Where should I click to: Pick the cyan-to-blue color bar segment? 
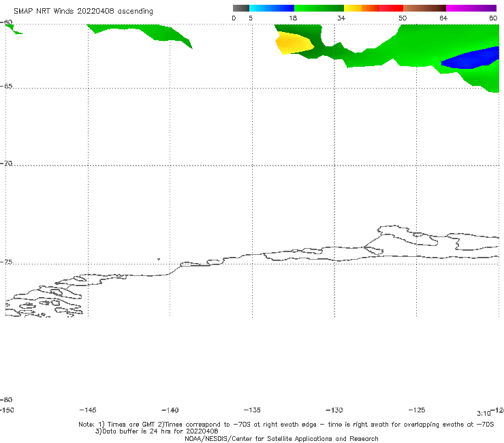[x=272, y=8]
